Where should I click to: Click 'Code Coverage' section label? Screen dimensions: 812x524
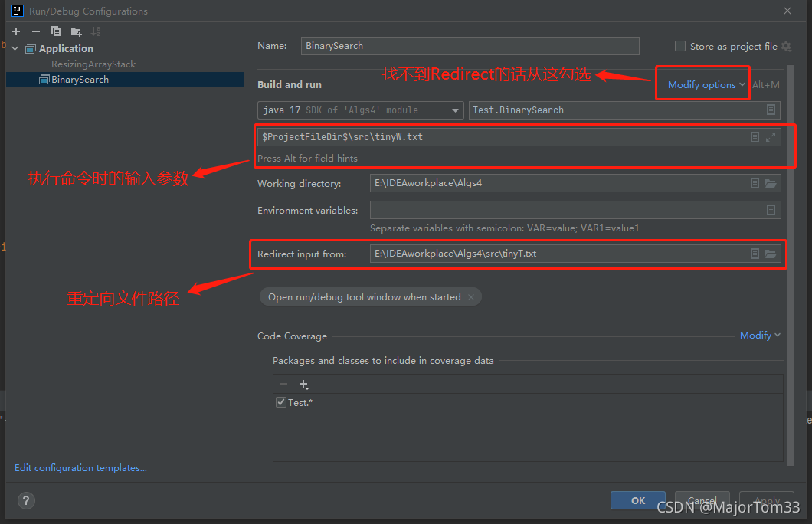click(292, 336)
